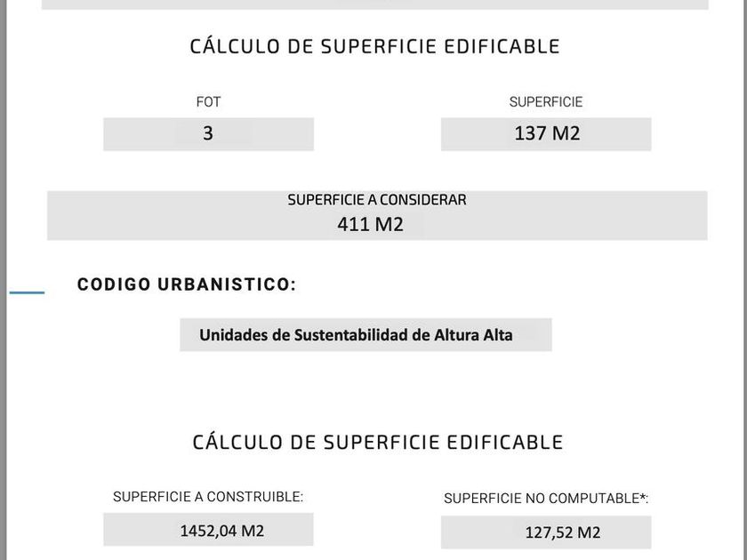Click the word Sustentabilidad in the code box
747x560 pixels.
pyautogui.click(x=350, y=335)
